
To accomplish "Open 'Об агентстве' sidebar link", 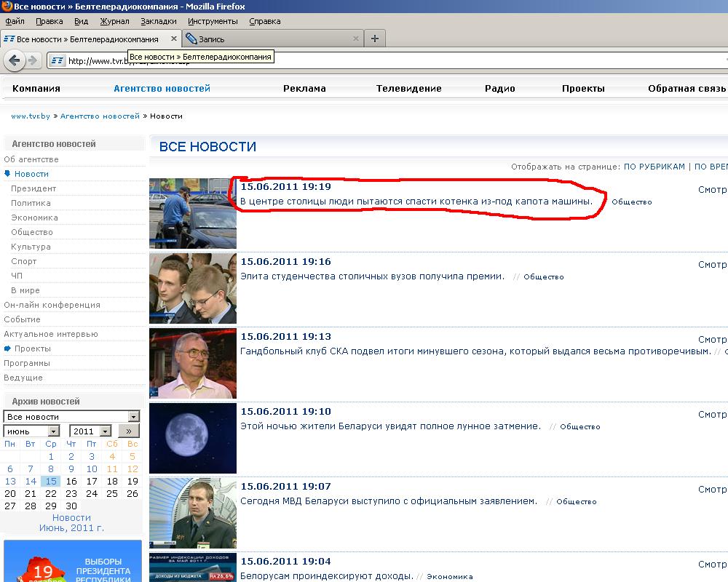I will [31, 159].
